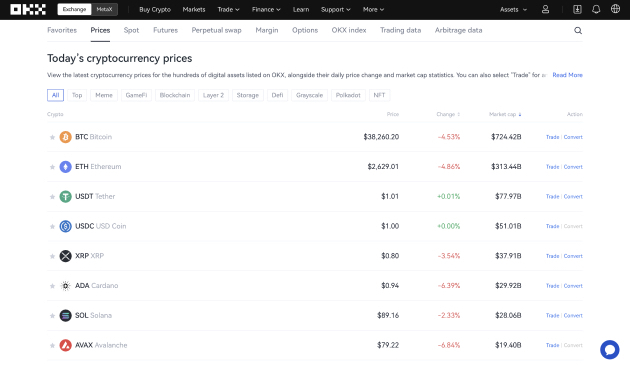Click Trade link for SOL
Viewport: 630px width, 365px height.
coord(552,316)
